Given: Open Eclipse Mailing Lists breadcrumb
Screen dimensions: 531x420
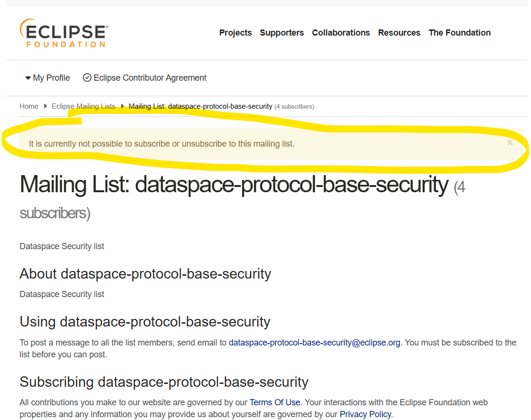Looking at the screenshot, I should click(x=83, y=106).
